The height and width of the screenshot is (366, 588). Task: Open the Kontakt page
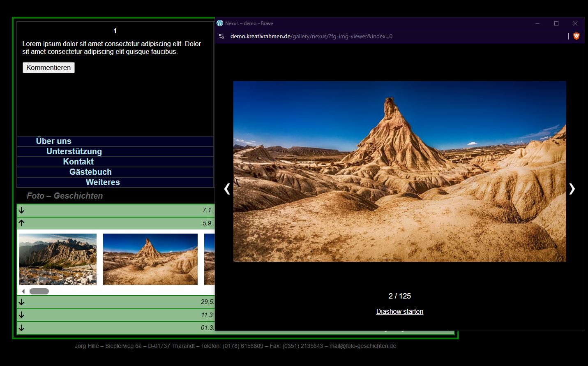pyautogui.click(x=78, y=162)
